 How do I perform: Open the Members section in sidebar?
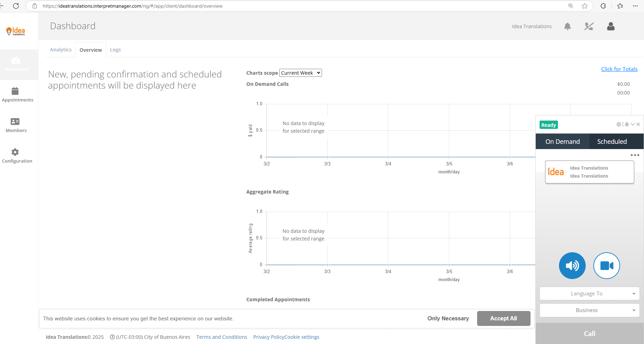[x=15, y=122]
